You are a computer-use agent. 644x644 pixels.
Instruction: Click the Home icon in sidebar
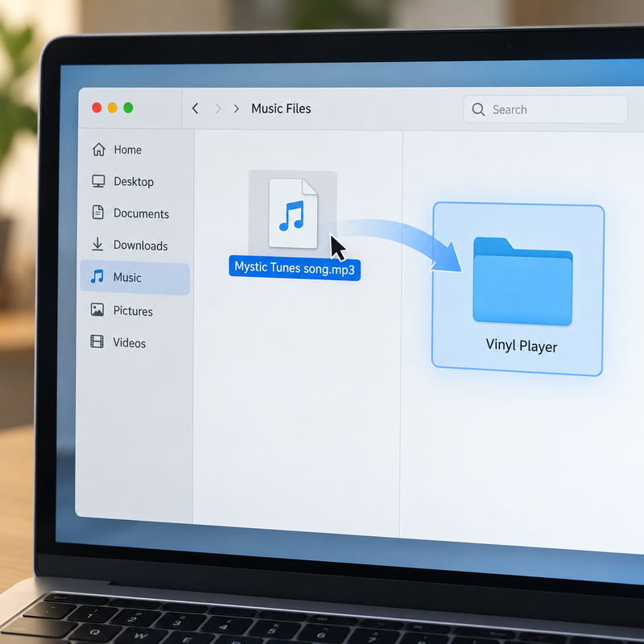point(98,150)
